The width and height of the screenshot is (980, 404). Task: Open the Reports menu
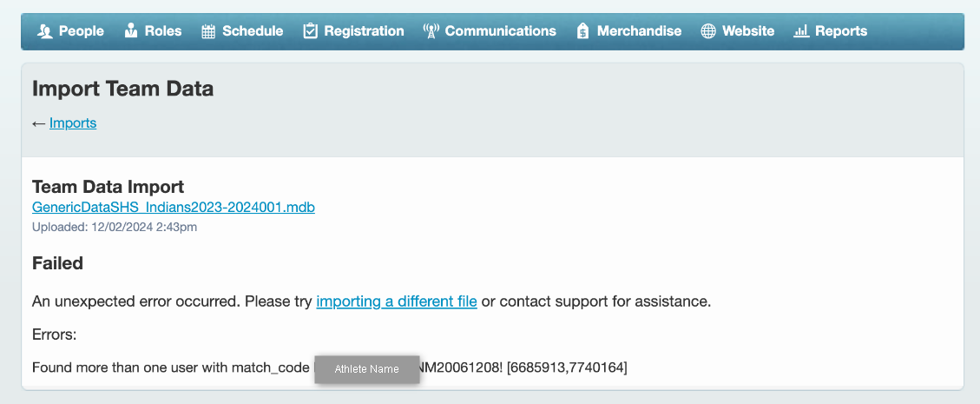(840, 31)
